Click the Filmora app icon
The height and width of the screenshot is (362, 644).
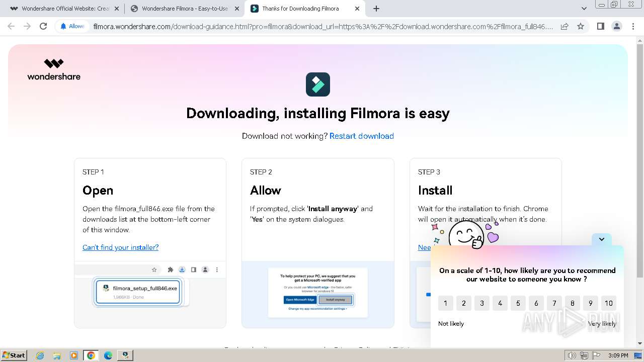318,84
